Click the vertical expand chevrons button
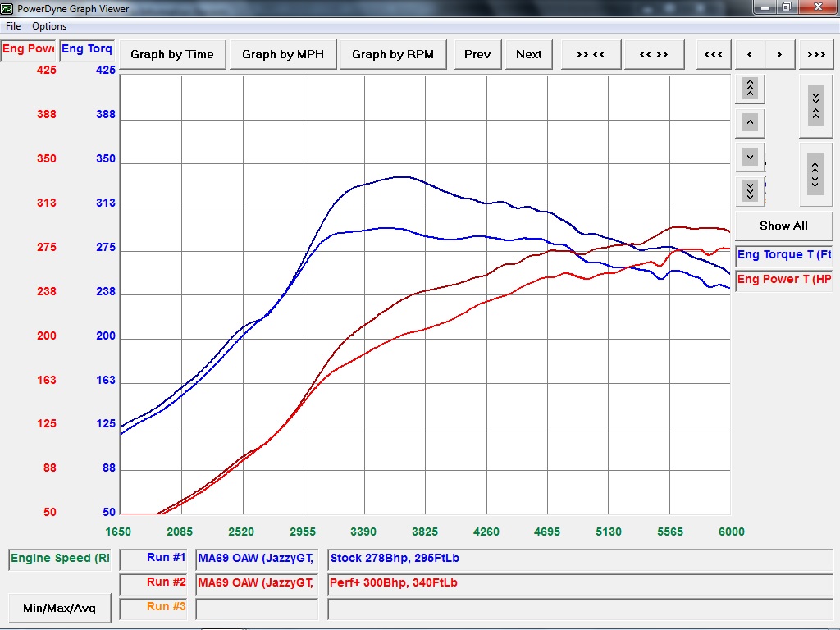840x630 pixels. (x=816, y=175)
